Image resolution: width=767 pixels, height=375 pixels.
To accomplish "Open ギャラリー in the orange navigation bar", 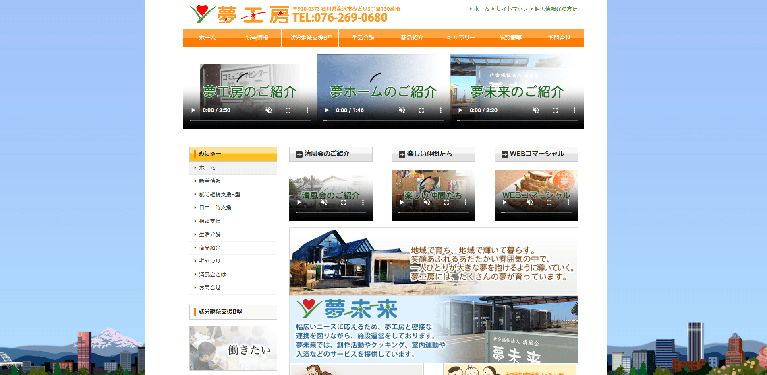I will (x=460, y=38).
